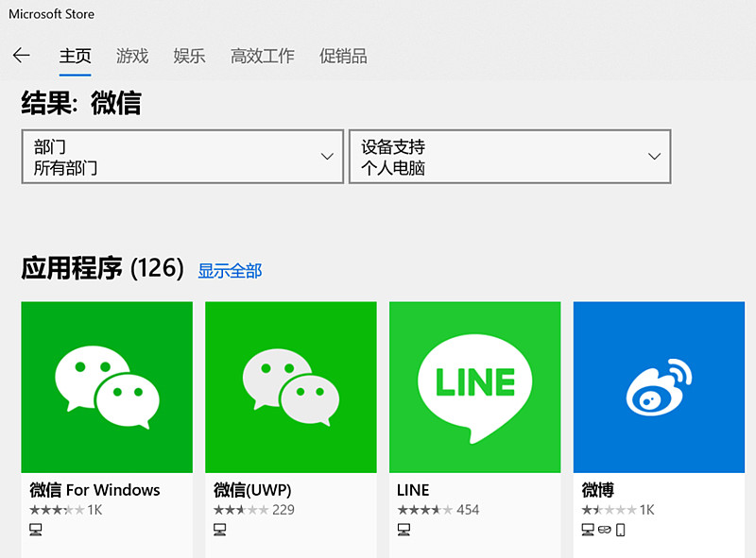Expand the 部门 filter dropdown
This screenshot has height=558, width=756.
(x=182, y=156)
